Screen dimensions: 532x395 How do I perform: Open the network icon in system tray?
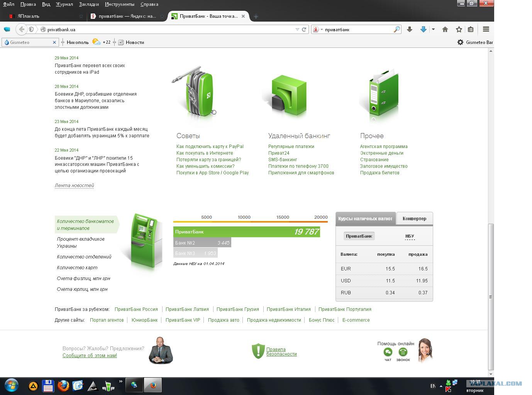pos(455,382)
